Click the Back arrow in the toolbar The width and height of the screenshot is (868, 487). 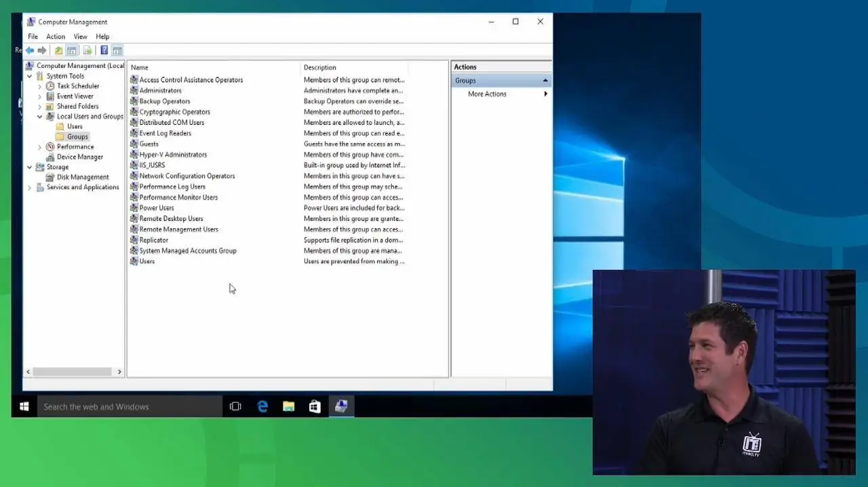click(30, 50)
